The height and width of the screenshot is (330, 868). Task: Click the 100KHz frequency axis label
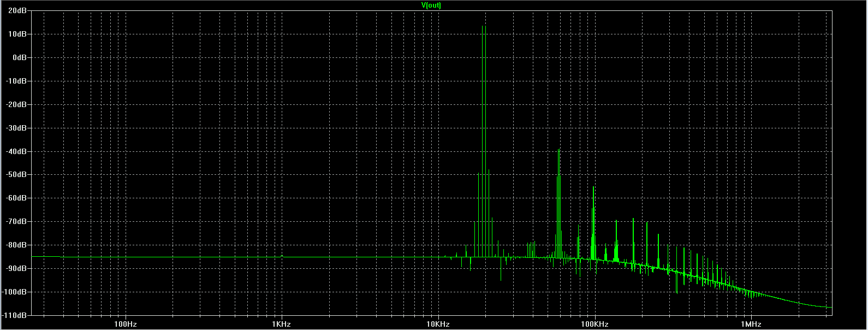click(594, 324)
